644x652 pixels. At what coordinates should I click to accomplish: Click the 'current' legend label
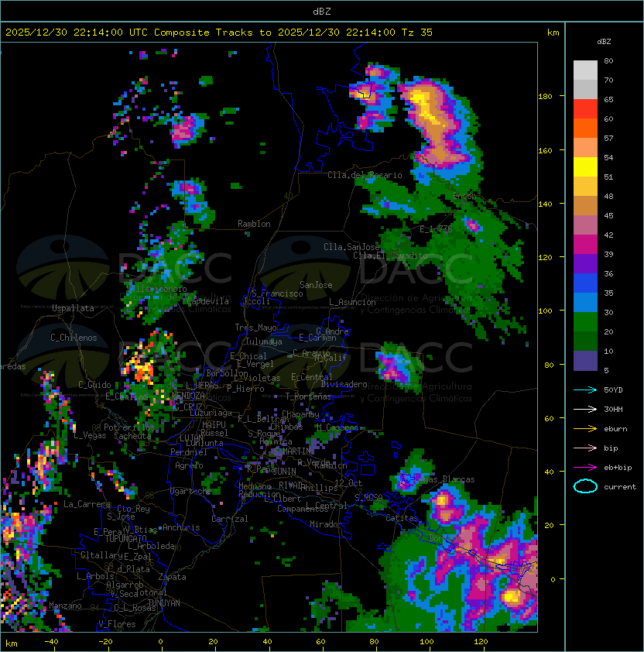620,487
